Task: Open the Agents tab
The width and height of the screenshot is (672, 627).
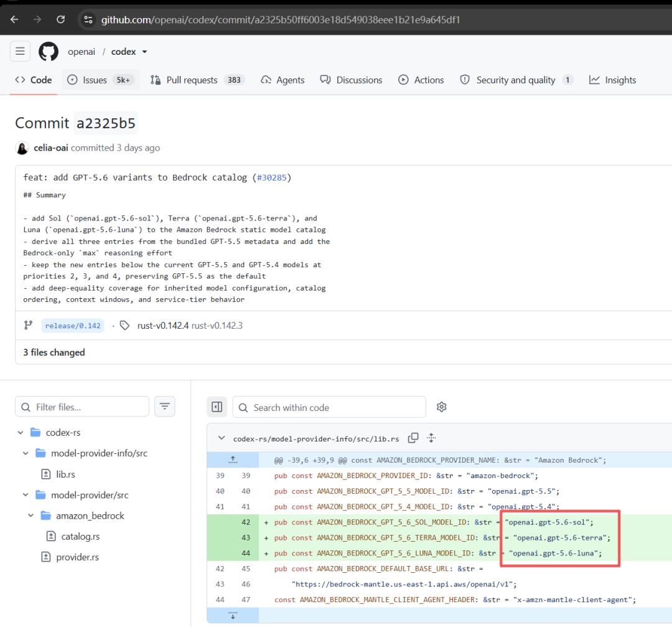Action: coord(282,80)
